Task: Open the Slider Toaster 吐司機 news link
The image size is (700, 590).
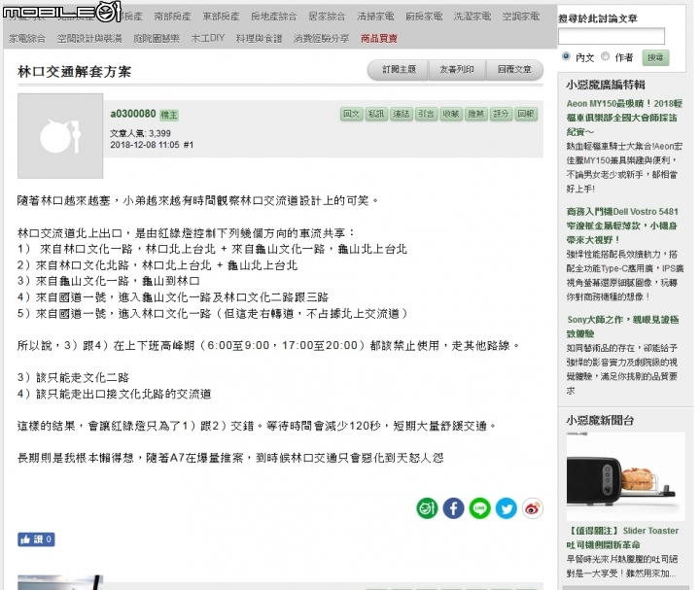Action: pos(622,538)
